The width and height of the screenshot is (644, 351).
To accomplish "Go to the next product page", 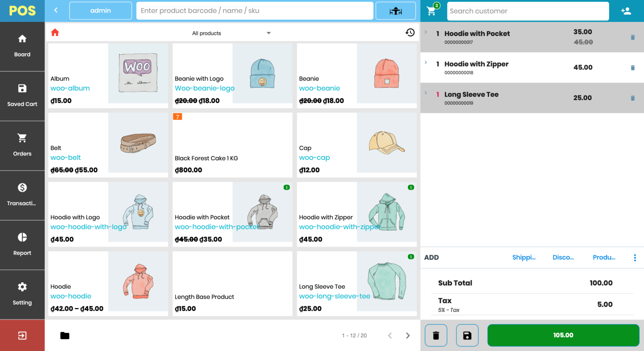I will [407, 335].
